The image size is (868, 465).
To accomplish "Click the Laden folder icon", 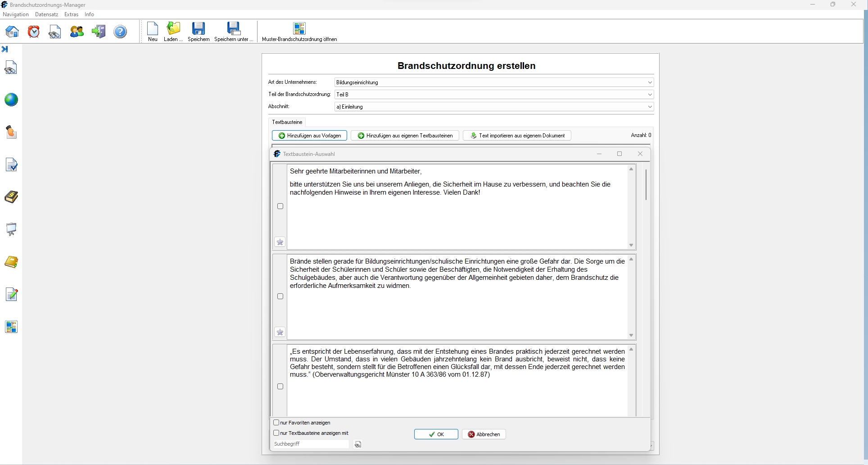I will [x=173, y=32].
